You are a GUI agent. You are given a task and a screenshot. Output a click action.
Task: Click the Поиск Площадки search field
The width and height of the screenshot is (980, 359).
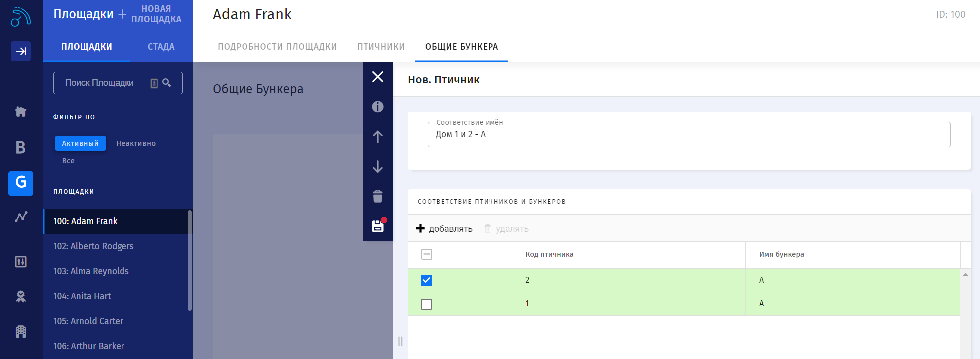[x=118, y=83]
